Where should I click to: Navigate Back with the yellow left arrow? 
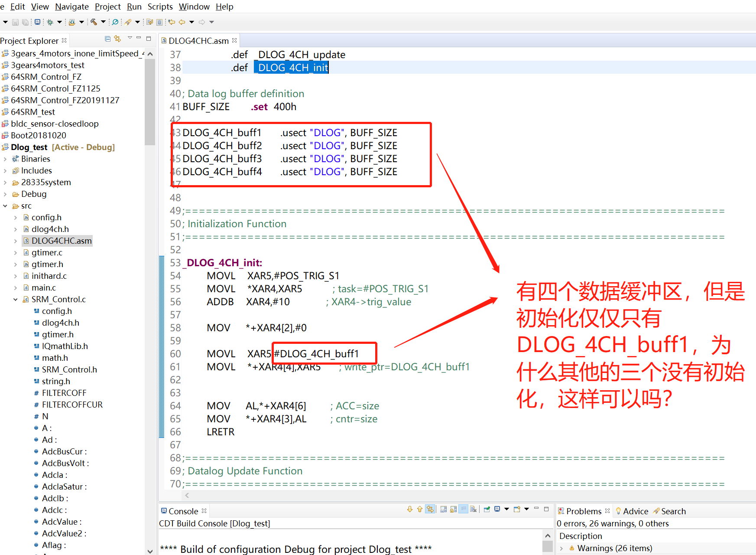pos(182,22)
